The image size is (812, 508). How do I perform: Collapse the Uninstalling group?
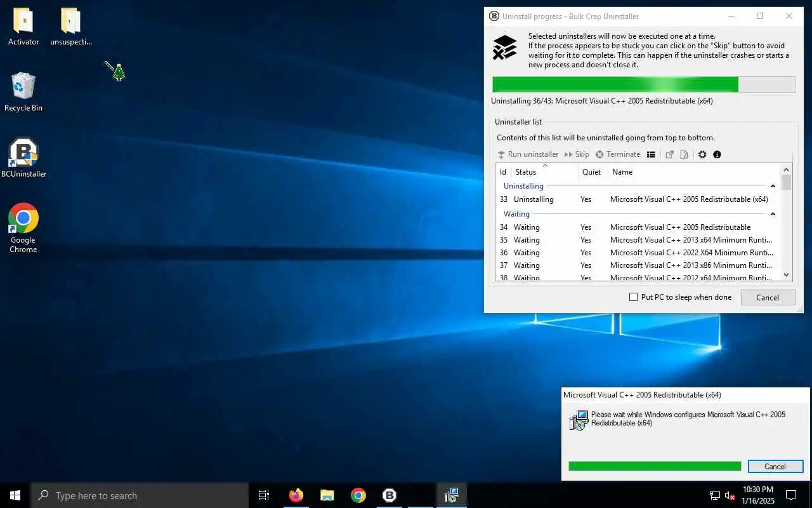773,186
